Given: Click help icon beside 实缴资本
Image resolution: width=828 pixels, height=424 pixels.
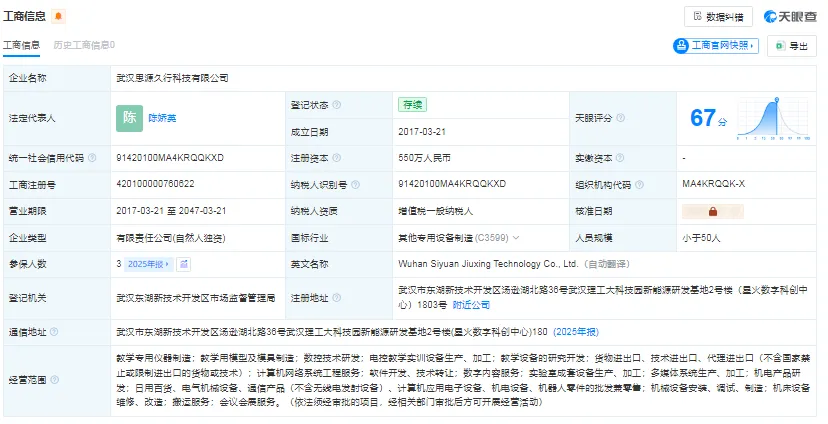Looking at the screenshot, I should coord(619,158).
